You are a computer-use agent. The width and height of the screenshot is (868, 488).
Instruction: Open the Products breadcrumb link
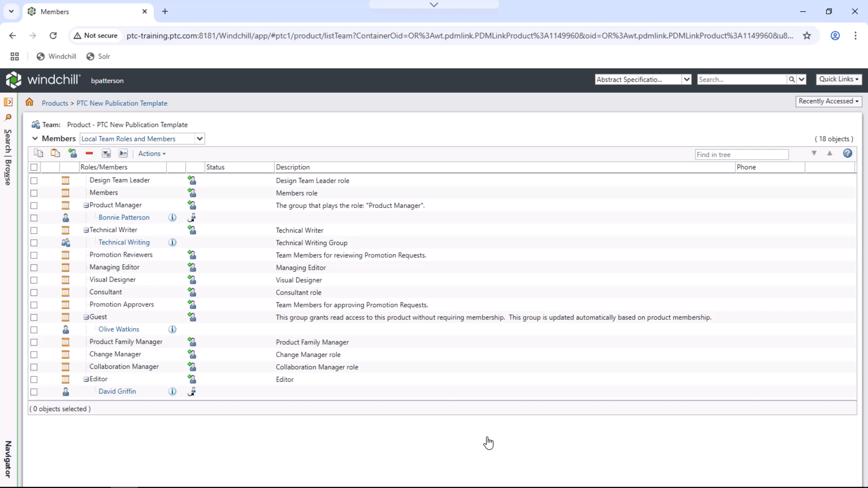[x=55, y=103]
